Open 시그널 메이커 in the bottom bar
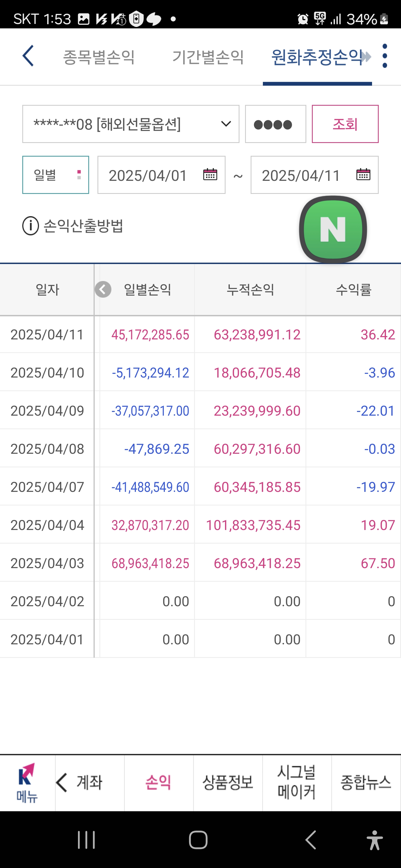Image resolution: width=401 pixels, height=868 pixels. (x=297, y=782)
